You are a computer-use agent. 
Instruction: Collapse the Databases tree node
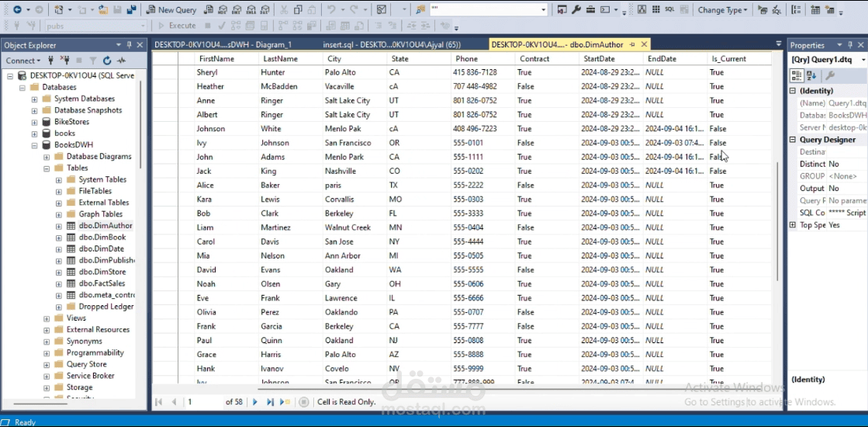pos(22,87)
